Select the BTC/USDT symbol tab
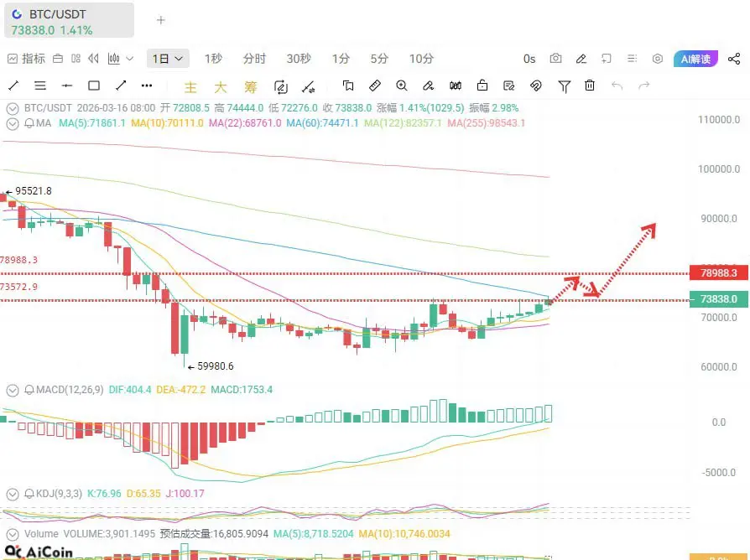Screen dimensions: 750x560 pos(69,21)
